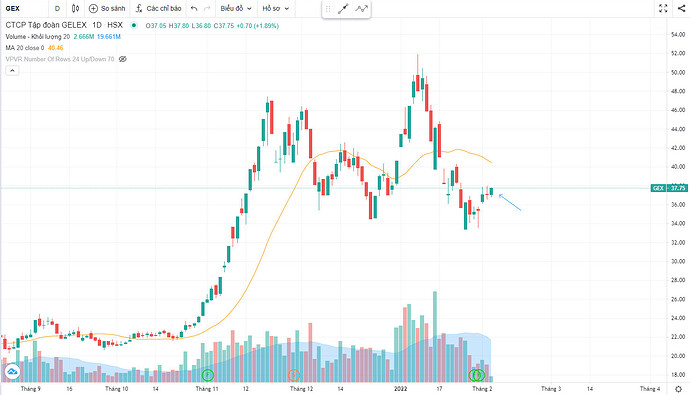Screen dimensions: 690x395
Task: Toggle VPVR indicator visibility eye icon
Action: click(123, 59)
